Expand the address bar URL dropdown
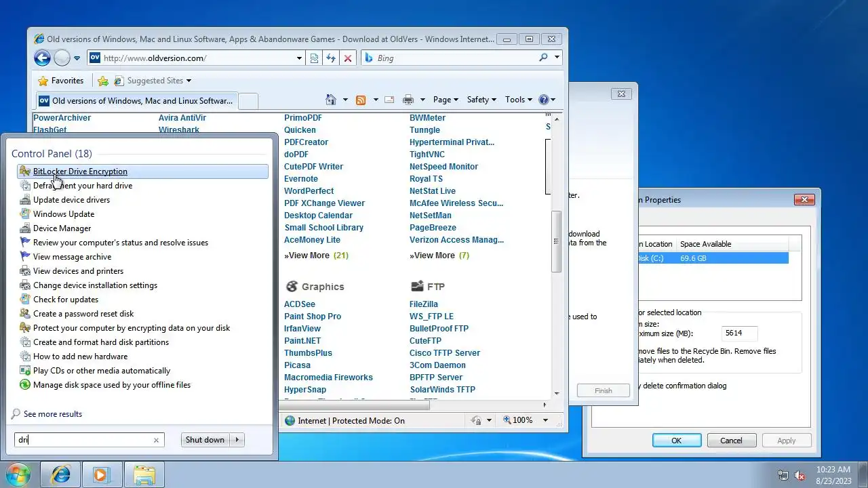 299,58
